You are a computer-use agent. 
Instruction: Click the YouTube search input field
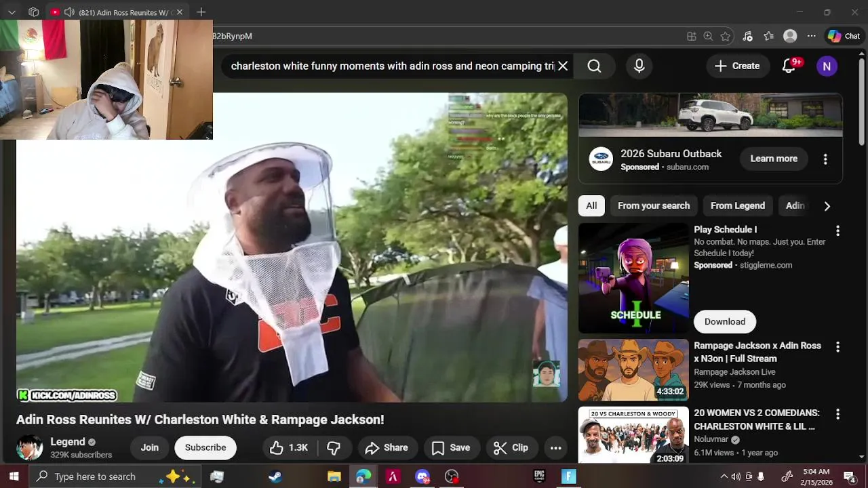392,66
